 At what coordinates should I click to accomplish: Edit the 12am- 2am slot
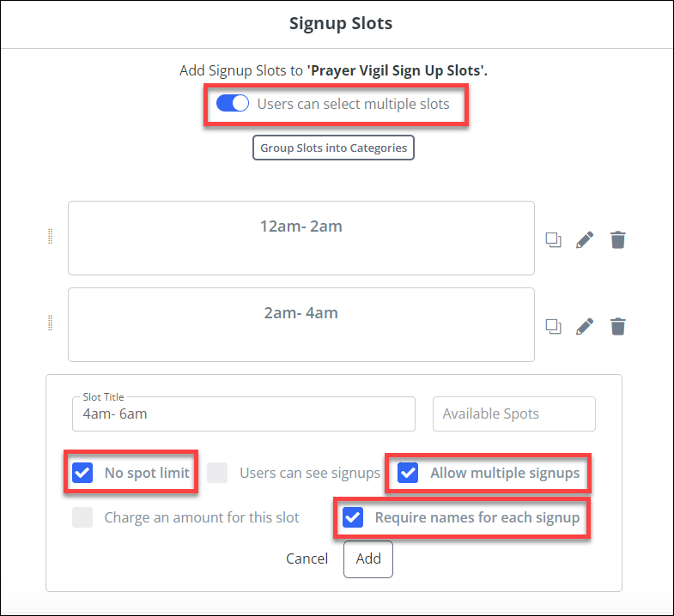point(585,240)
